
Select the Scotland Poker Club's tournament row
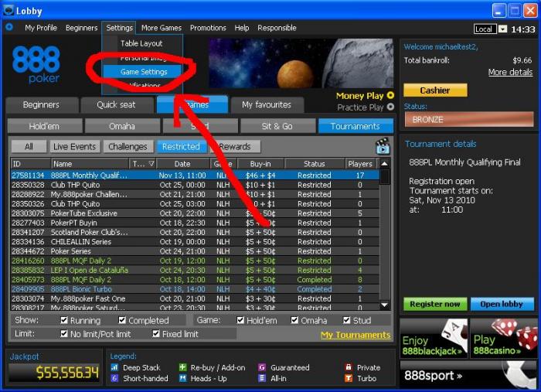point(196,232)
